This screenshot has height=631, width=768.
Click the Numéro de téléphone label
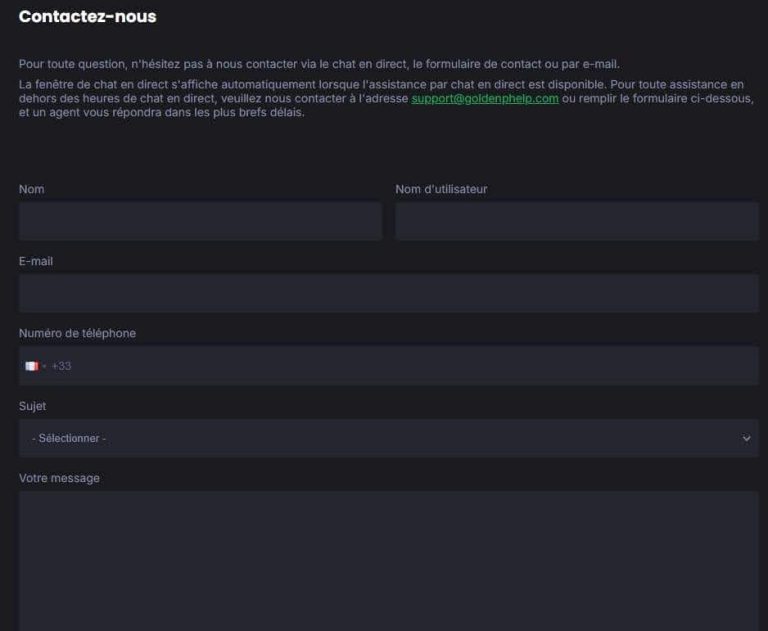(x=77, y=333)
